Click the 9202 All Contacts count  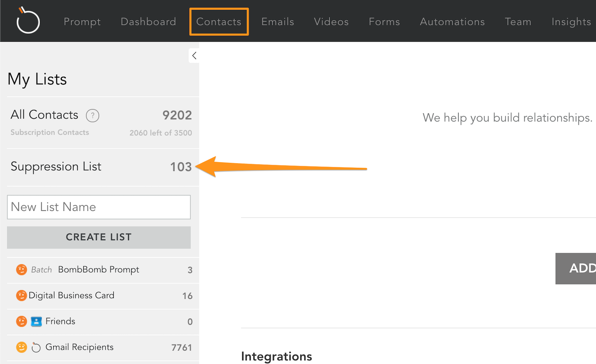click(x=177, y=115)
